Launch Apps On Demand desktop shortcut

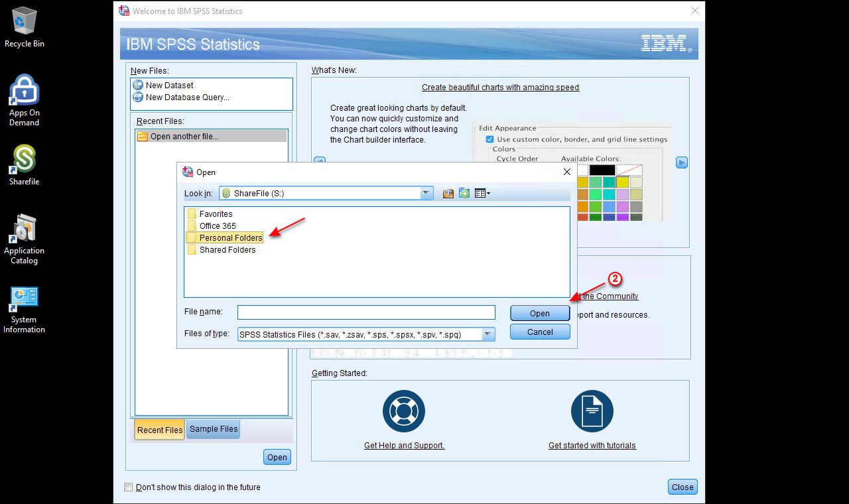coord(24,99)
